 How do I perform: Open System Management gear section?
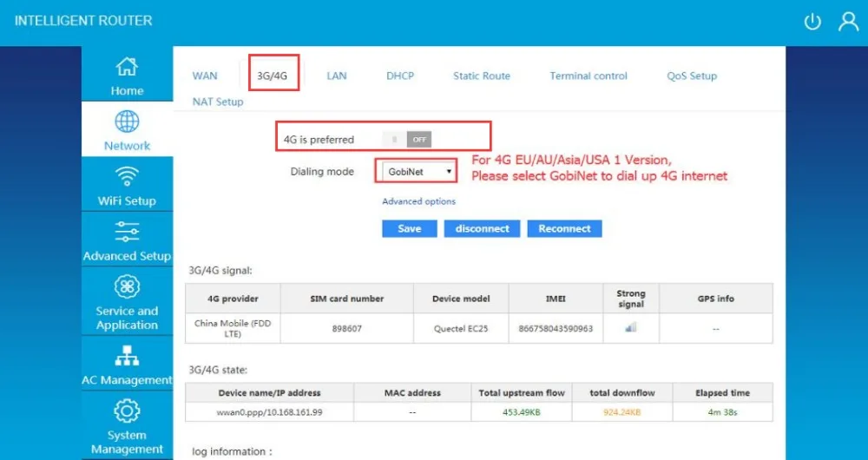127,427
